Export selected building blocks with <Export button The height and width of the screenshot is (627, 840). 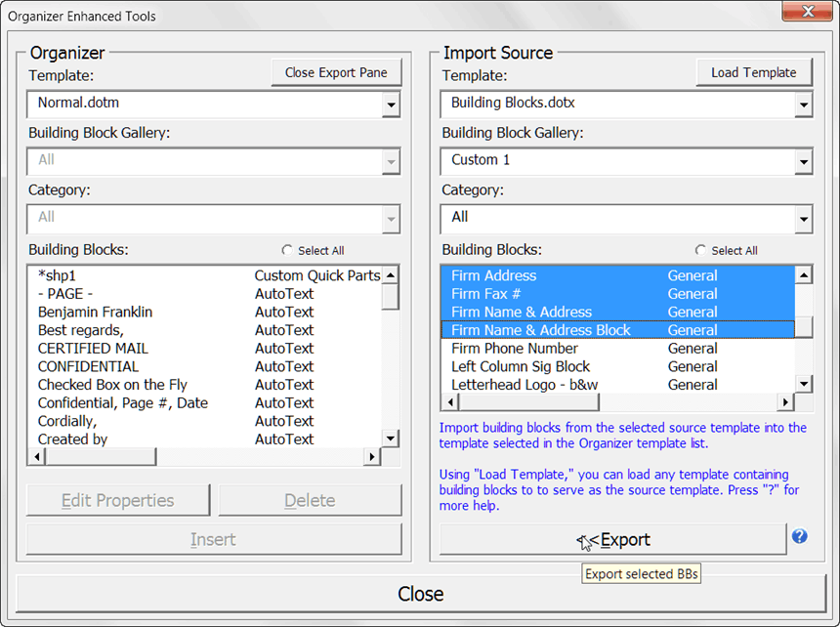click(x=612, y=539)
